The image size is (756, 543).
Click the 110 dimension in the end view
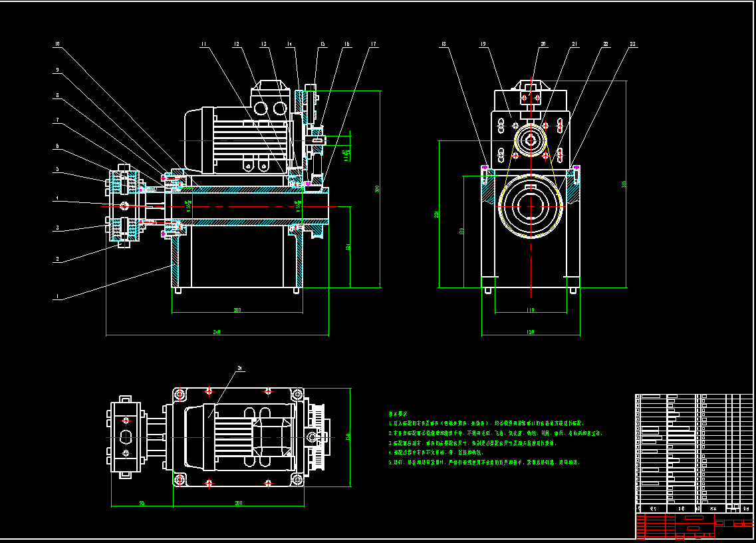pyautogui.click(x=531, y=310)
